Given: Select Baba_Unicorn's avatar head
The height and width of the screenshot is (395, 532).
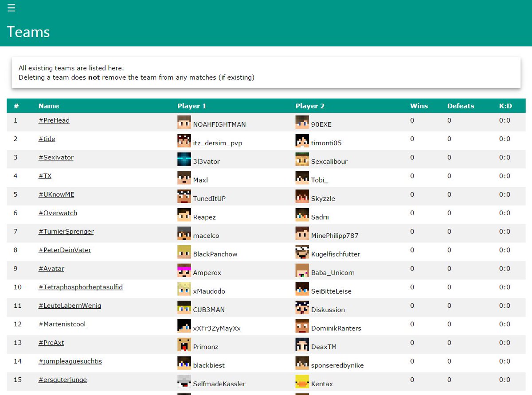Looking at the screenshot, I should (302, 271).
